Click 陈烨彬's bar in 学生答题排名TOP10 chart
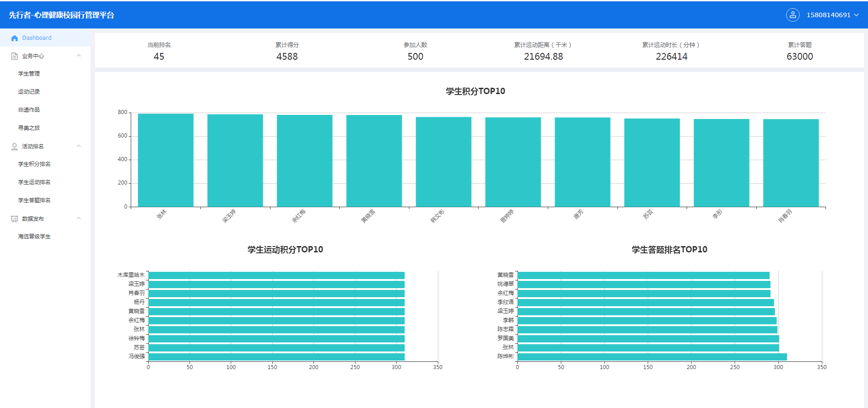The width and height of the screenshot is (868, 408). 652,357
